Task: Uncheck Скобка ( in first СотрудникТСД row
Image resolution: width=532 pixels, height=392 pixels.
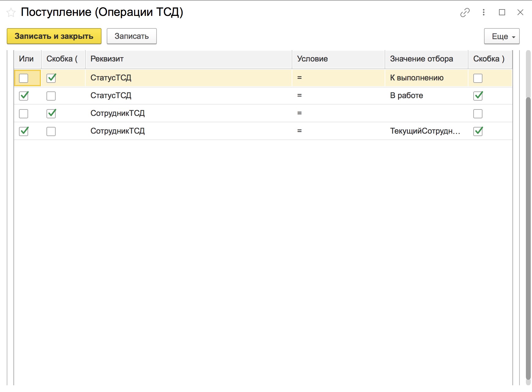Action: click(51, 113)
